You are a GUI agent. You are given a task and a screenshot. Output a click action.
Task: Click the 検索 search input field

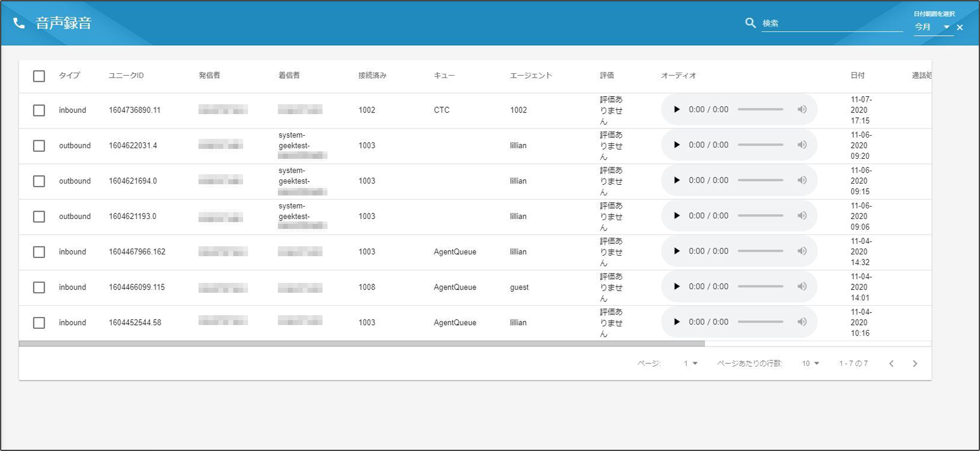[x=831, y=24]
